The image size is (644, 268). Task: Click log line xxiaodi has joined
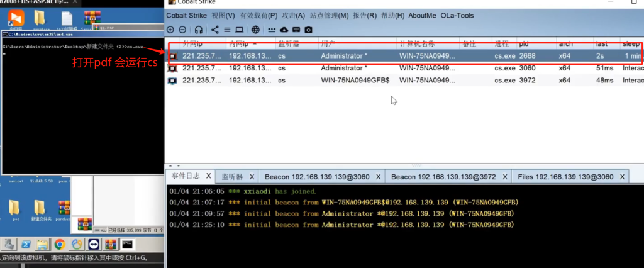(243, 191)
